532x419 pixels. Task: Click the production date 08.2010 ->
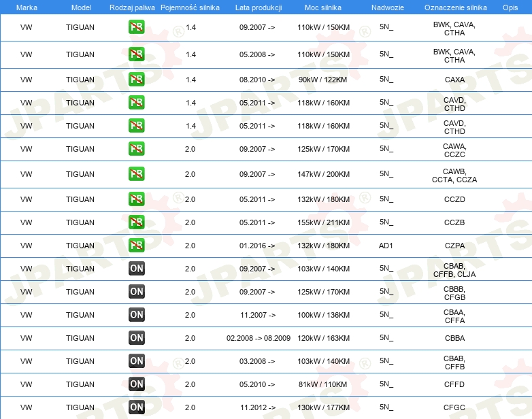257,80
